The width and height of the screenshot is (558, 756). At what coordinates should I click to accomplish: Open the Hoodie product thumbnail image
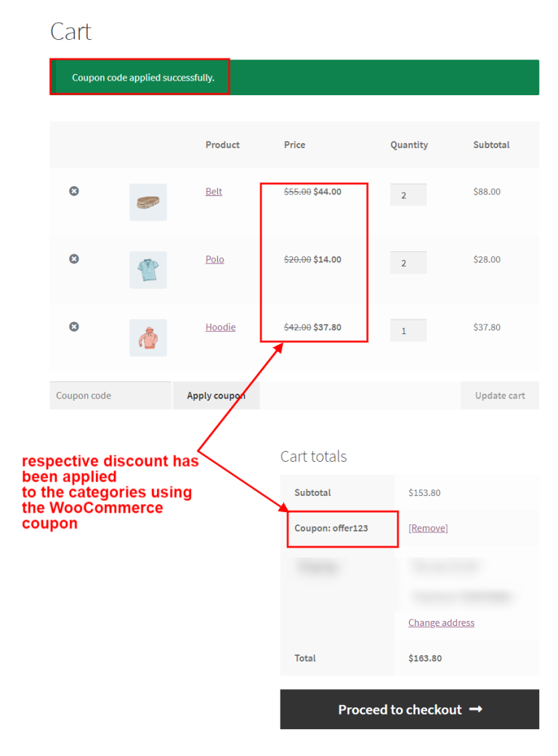[147, 337]
